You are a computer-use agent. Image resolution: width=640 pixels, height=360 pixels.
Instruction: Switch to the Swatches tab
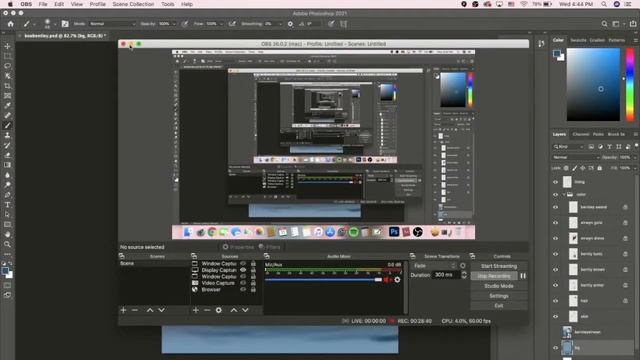click(578, 40)
